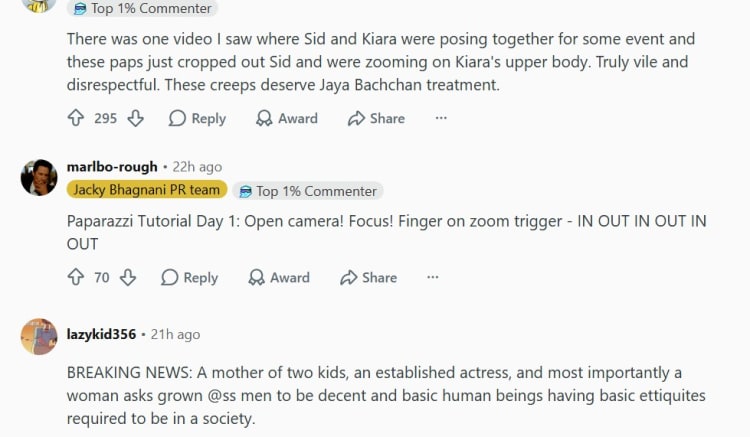Downvote marlbo-rough's 70-point comment

point(128,277)
